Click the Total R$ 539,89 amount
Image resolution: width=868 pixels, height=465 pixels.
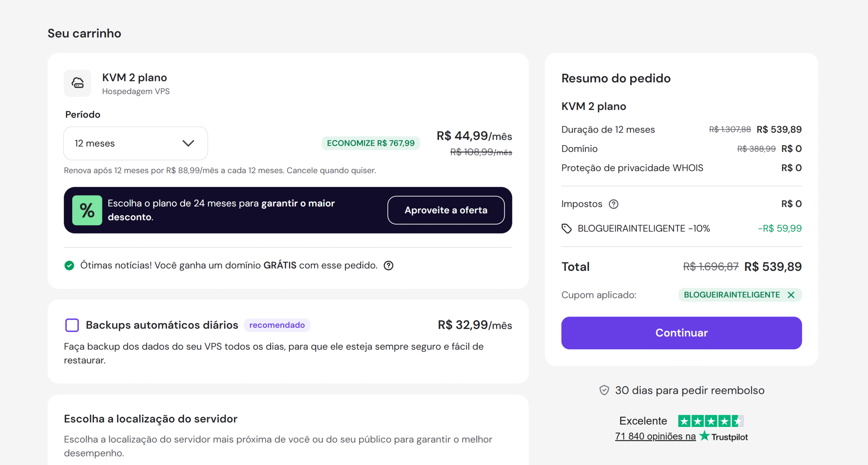[773, 267]
